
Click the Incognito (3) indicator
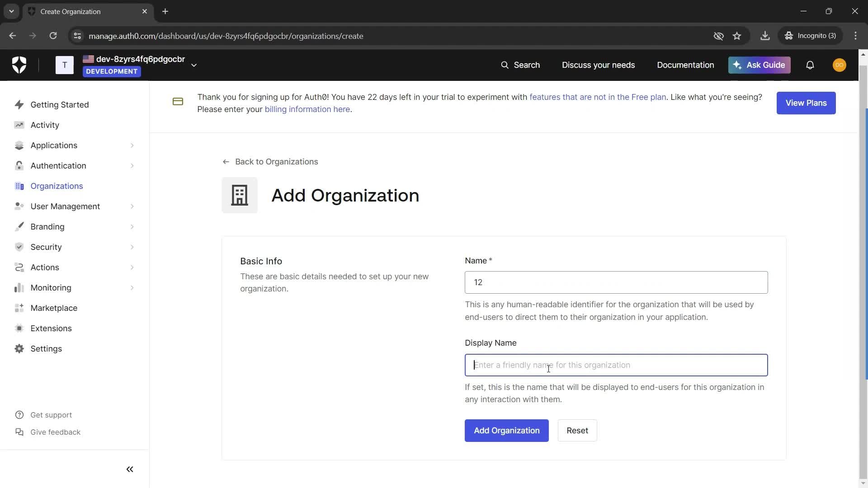click(811, 36)
